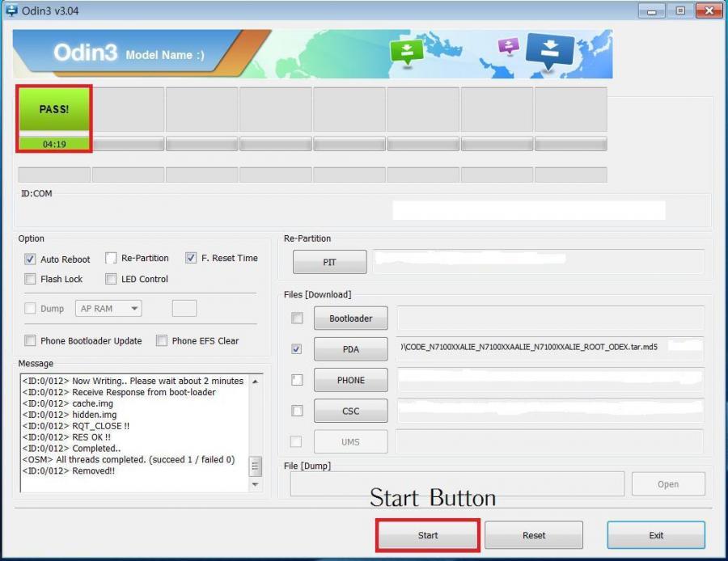The width and height of the screenshot is (728, 561).
Task: Click the green download icon in banner
Action: click(x=406, y=52)
